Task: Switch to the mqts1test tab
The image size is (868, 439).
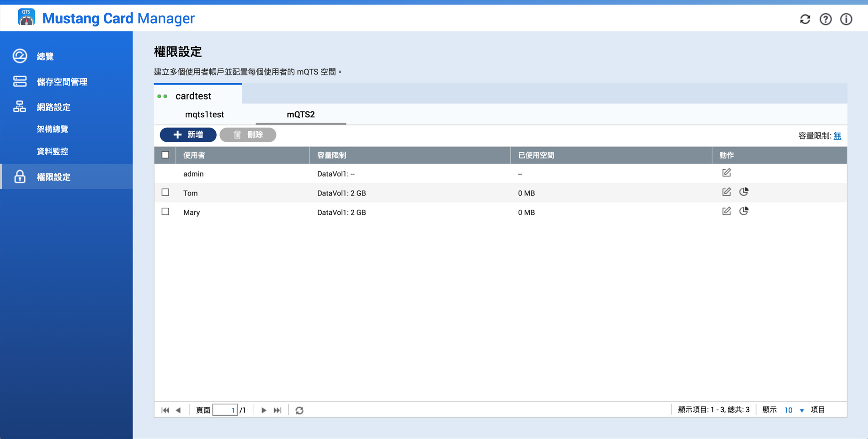Action: (204, 115)
